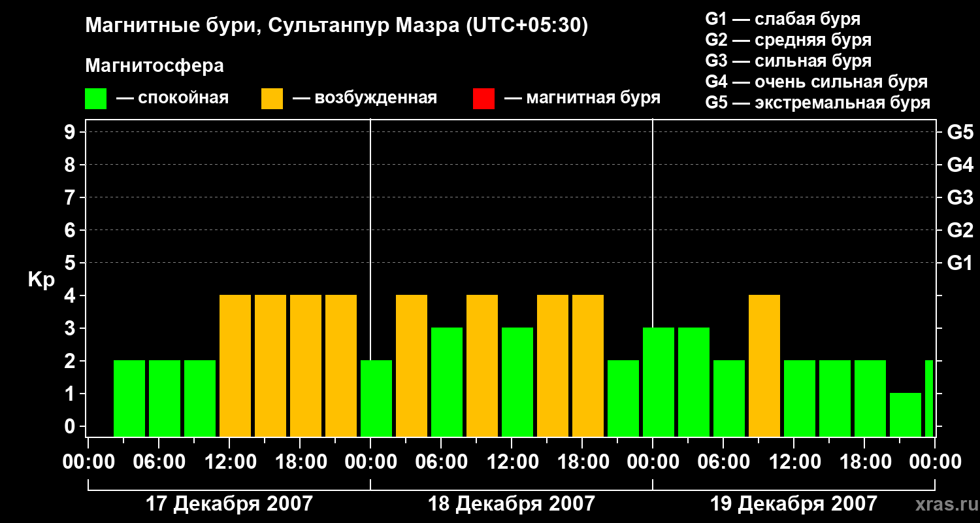Click the 'G1 — слабая буря' description
Viewport: 980px width, 523px height.
pos(783,19)
